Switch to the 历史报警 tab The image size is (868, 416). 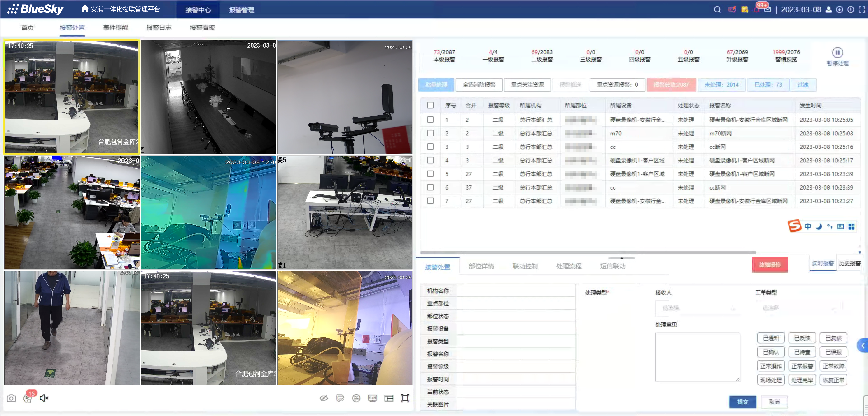point(849,263)
